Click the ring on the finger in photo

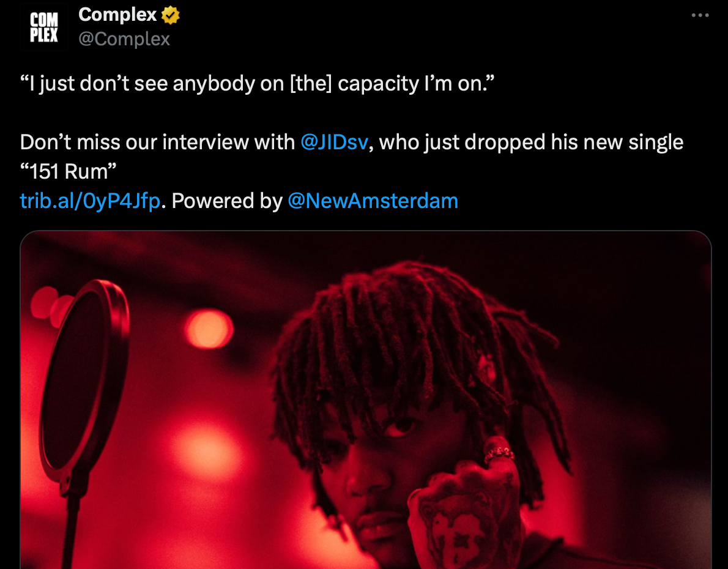(499, 454)
